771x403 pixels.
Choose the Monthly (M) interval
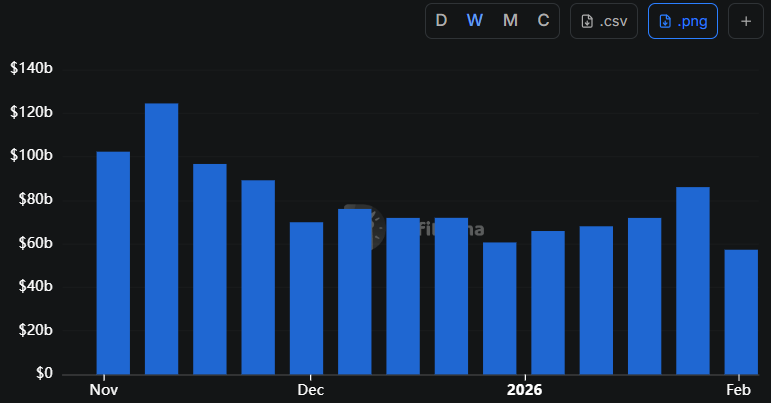pyautogui.click(x=510, y=21)
